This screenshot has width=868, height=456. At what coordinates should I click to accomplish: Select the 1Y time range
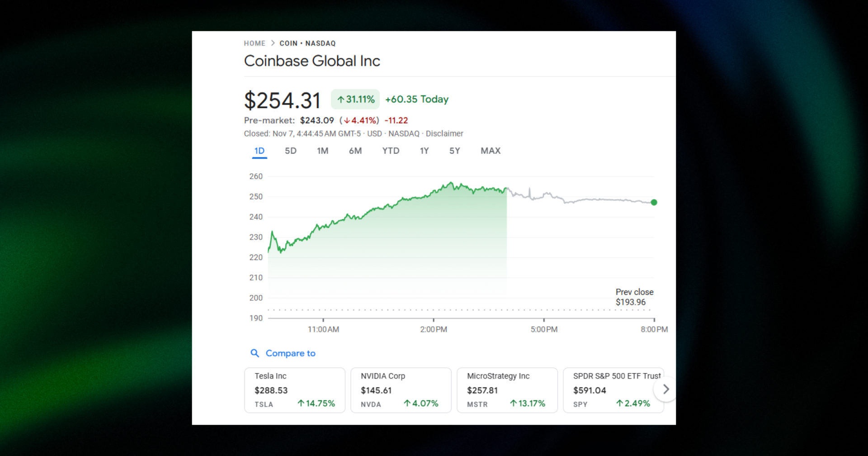pyautogui.click(x=424, y=151)
